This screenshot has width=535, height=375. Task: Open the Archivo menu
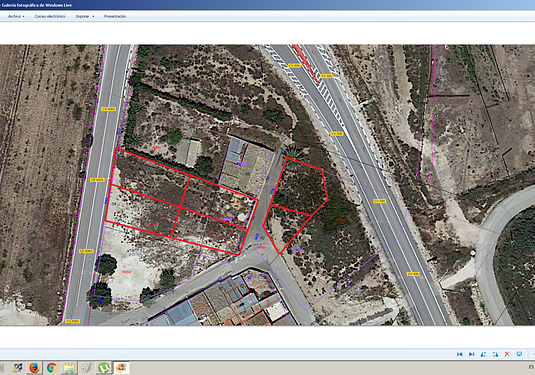pyautogui.click(x=16, y=16)
